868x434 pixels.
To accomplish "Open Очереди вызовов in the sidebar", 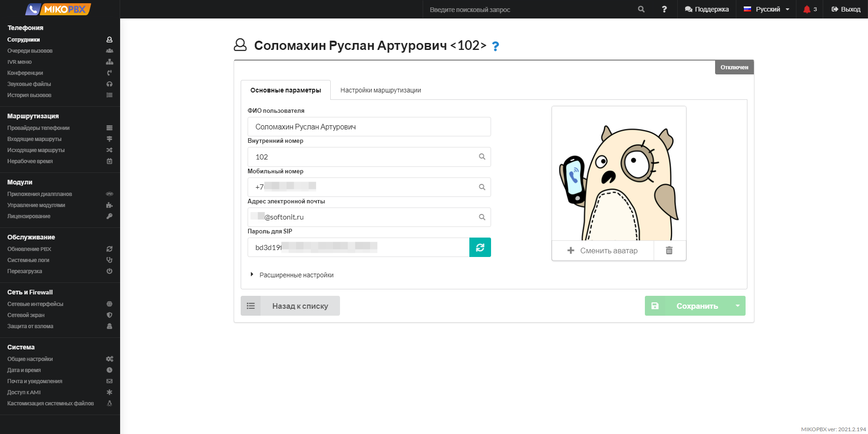I will [30, 51].
